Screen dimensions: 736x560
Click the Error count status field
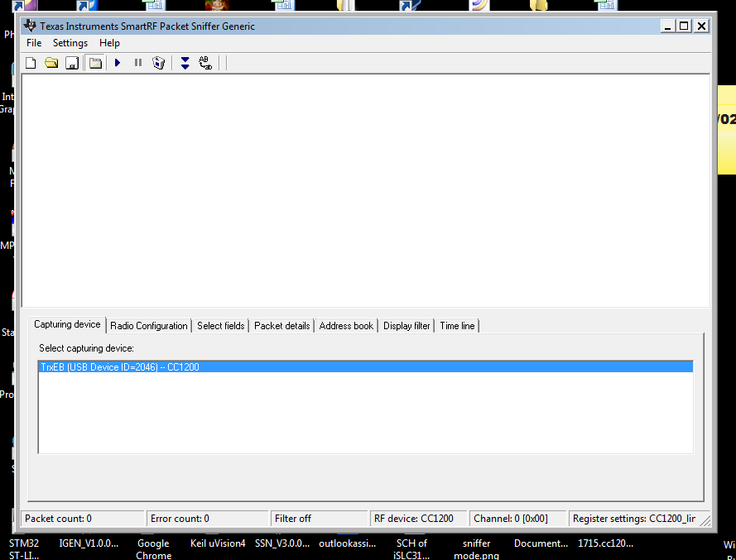(x=207, y=519)
